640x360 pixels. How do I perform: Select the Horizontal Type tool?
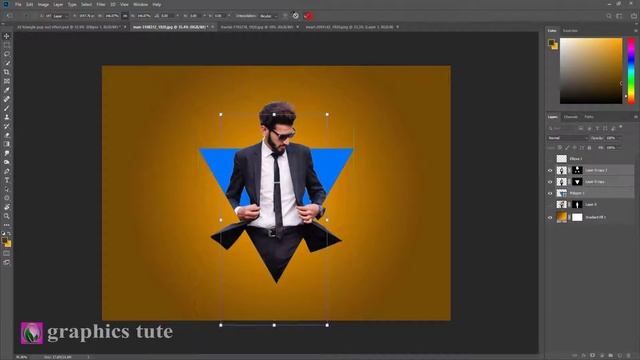(7, 180)
